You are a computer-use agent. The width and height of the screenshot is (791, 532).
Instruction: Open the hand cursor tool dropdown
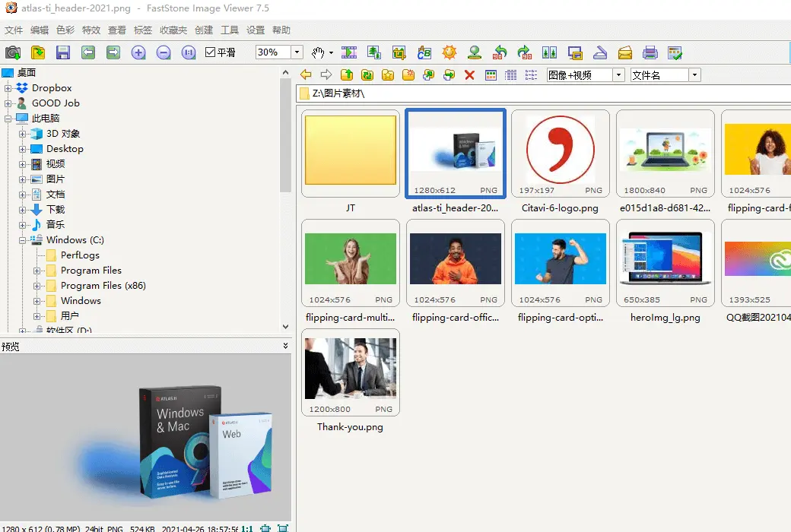coord(331,52)
